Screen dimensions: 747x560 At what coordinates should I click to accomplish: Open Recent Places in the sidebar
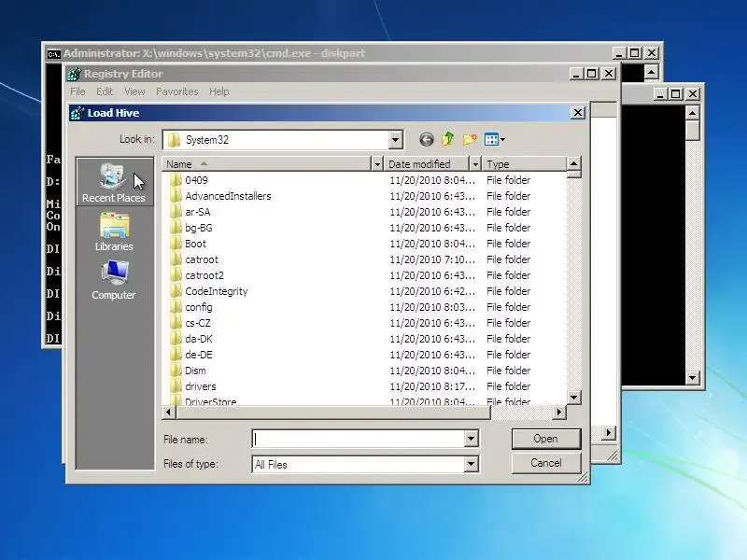[114, 182]
